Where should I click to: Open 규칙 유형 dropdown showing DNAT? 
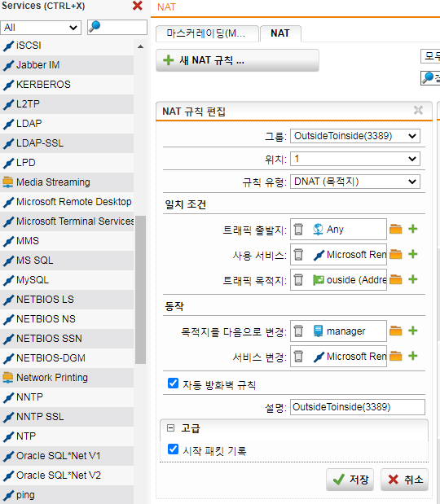[355, 182]
